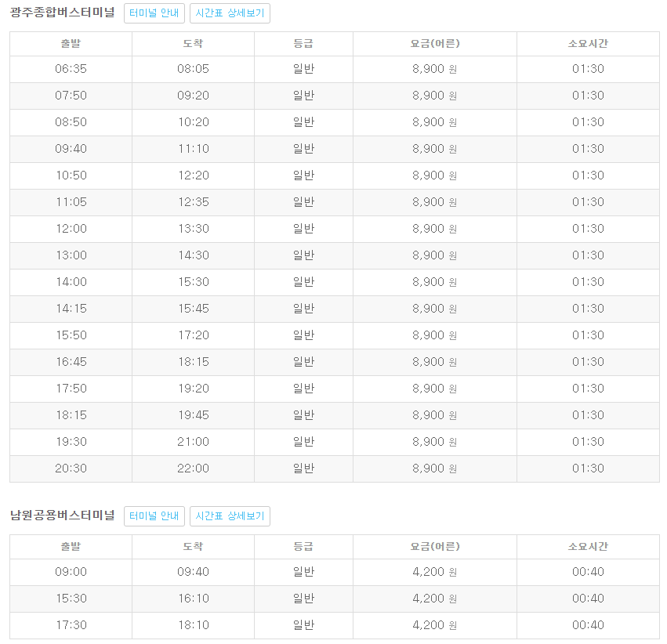Select the 12:00 departure time cell
The height and width of the screenshot is (644, 667).
tap(71, 229)
